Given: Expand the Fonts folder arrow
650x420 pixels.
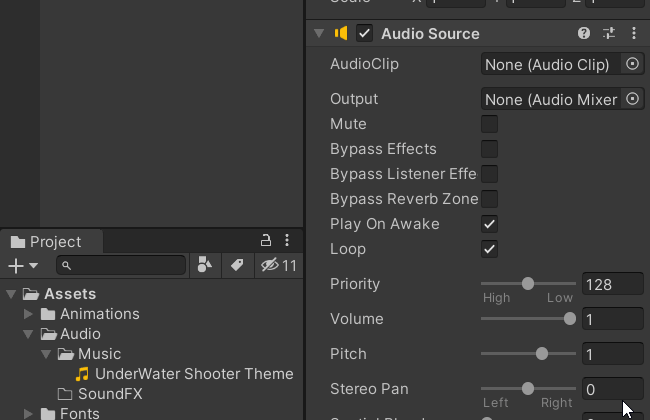Looking at the screenshot, I should click(x=28, y=413).
